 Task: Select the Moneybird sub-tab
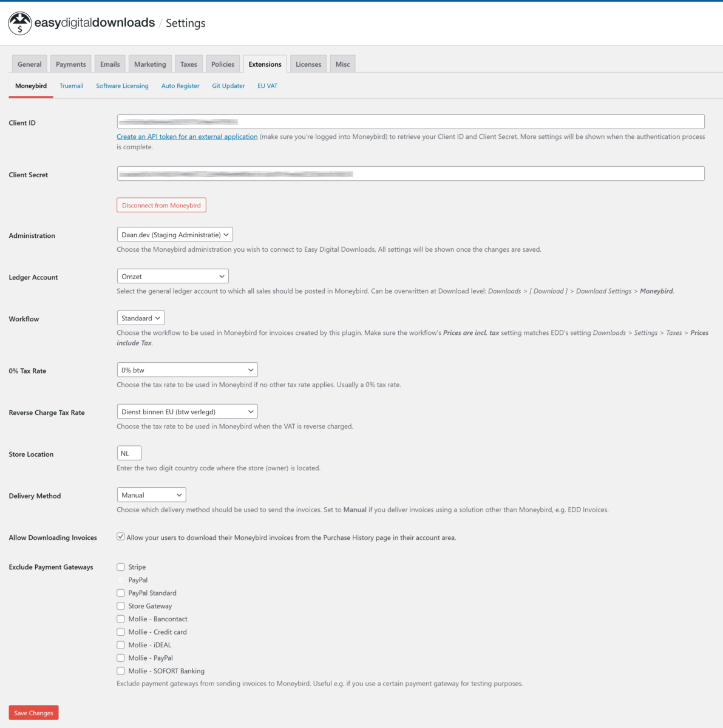coord(31,86)
